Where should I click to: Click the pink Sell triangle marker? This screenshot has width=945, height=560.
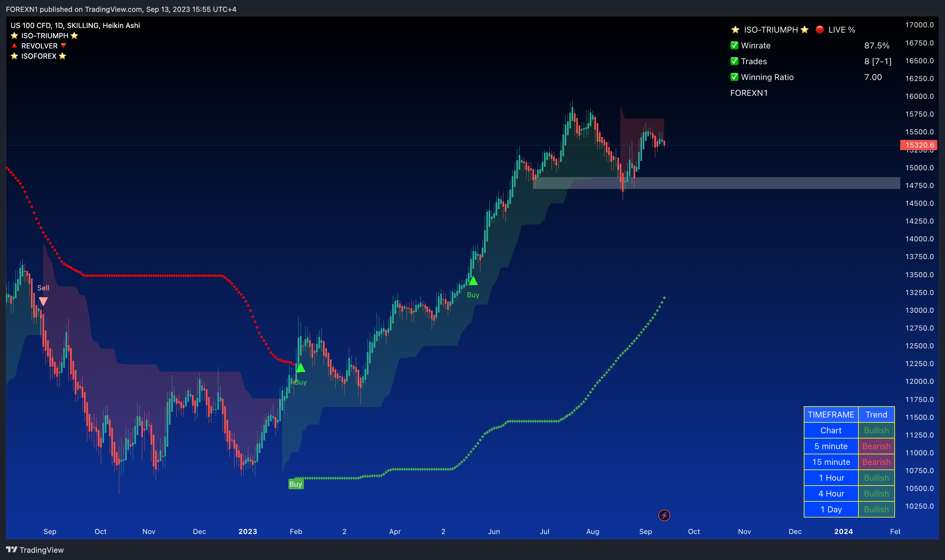click(x=43, y=302)
